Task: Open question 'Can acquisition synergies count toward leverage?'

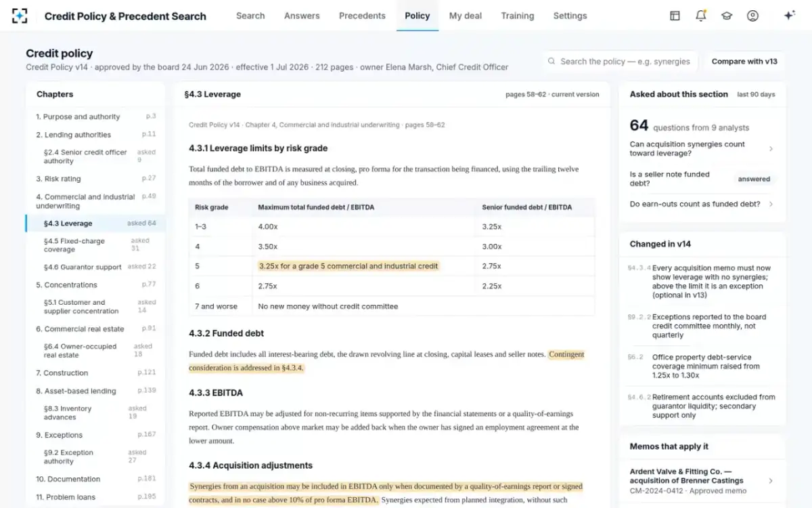Action: [x=702, y=149]
